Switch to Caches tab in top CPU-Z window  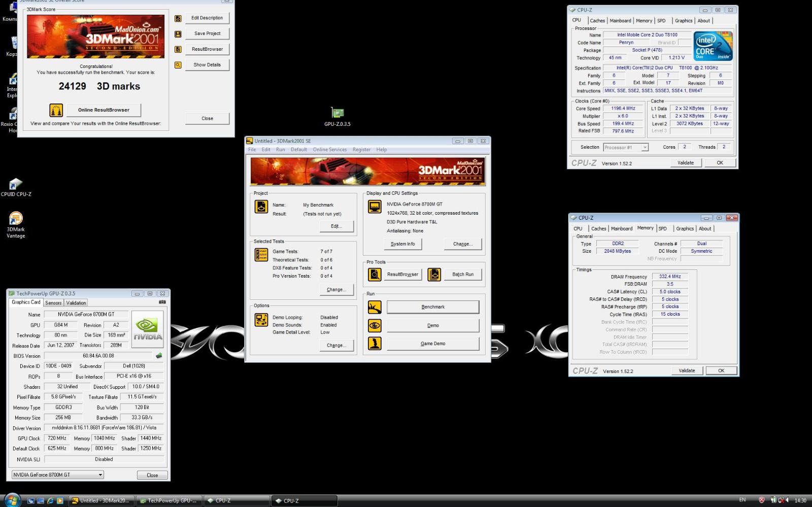point(597,21)
